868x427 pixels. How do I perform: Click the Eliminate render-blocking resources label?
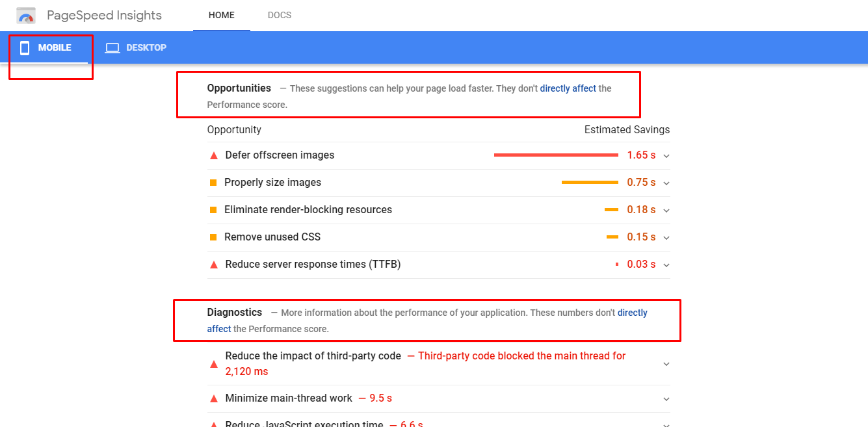(308, 210)
